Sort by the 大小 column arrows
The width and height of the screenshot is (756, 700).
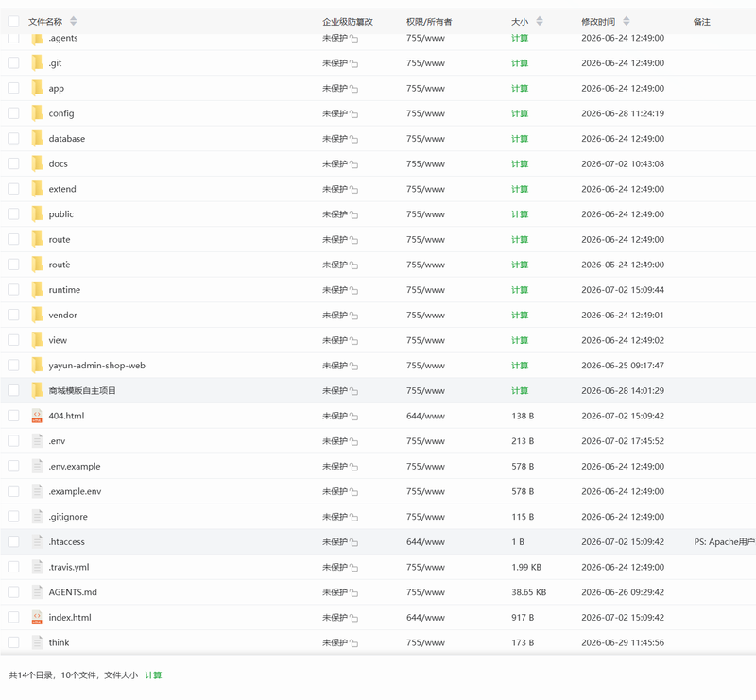tap(540, 21)
